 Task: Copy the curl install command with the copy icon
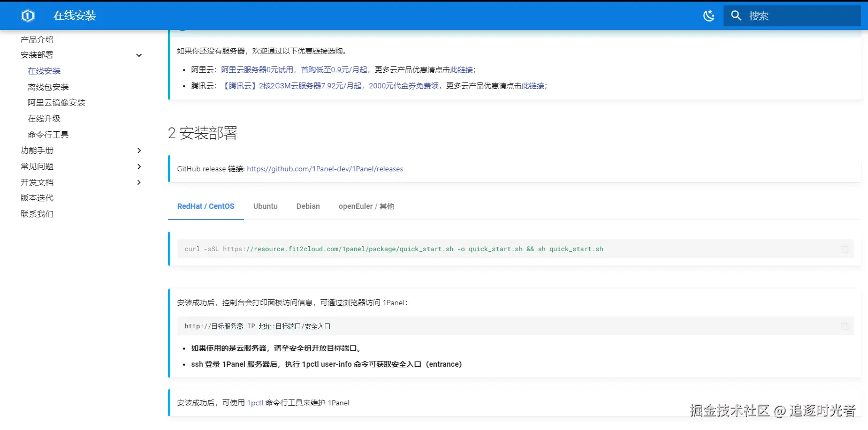pyautogui.click(x=845, y=248)
